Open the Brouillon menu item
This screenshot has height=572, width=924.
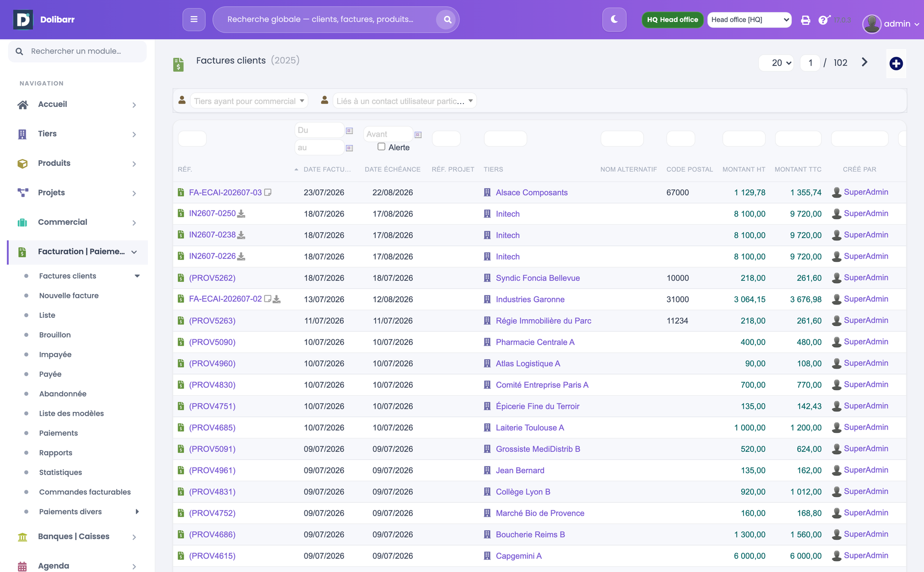pyautogui.click(x=55, y=335)
